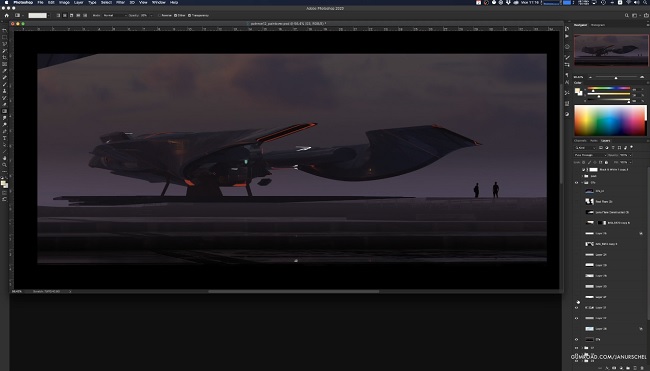
Task: Pick a color from the spectrum field
Action: coord(610,120)
